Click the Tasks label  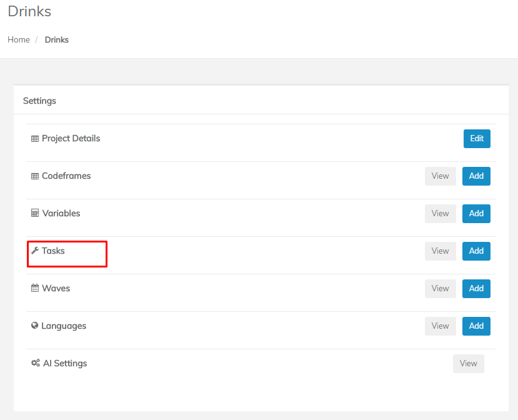53,251
